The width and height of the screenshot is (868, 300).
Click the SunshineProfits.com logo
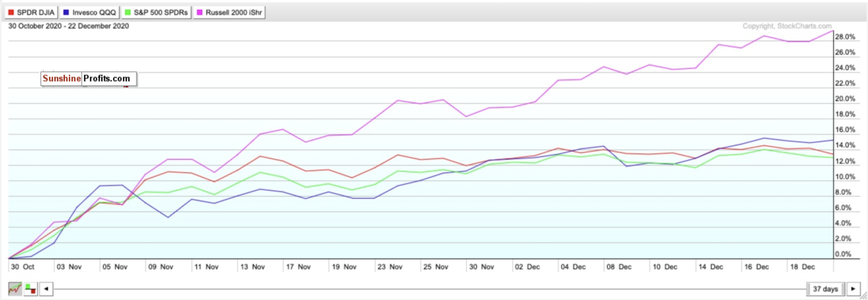point(89,79)
